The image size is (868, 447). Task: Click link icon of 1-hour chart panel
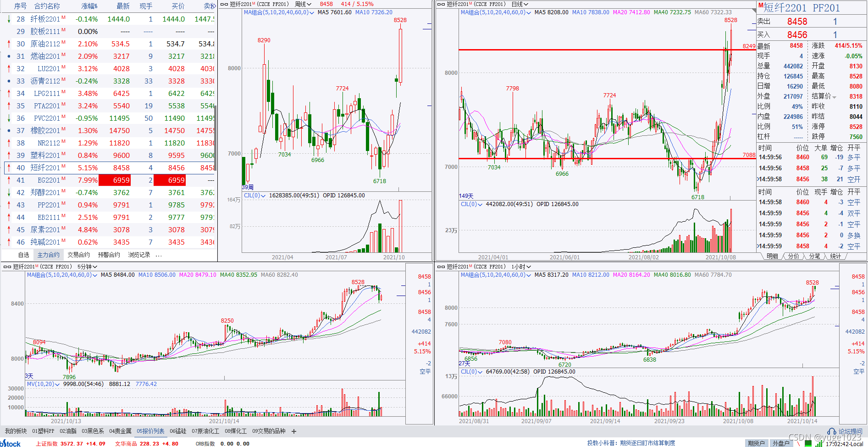(x=441, y=267)
